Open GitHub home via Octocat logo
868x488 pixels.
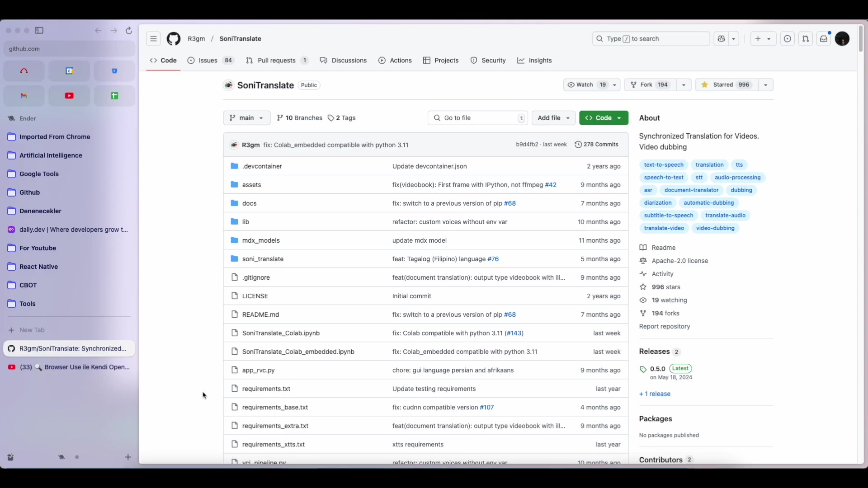coord(174,39)
